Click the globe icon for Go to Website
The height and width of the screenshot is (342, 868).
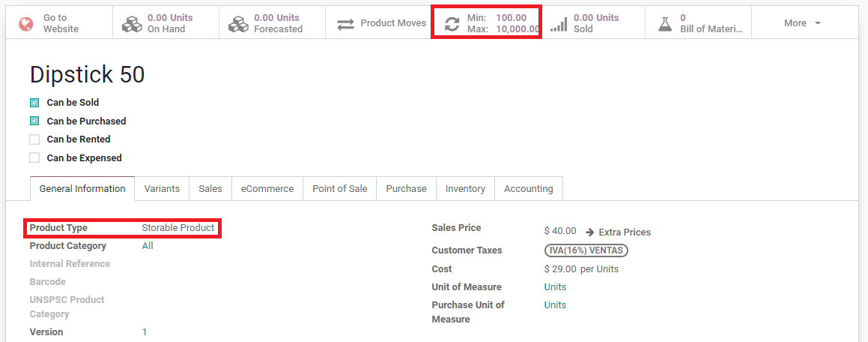click(26, 24)
